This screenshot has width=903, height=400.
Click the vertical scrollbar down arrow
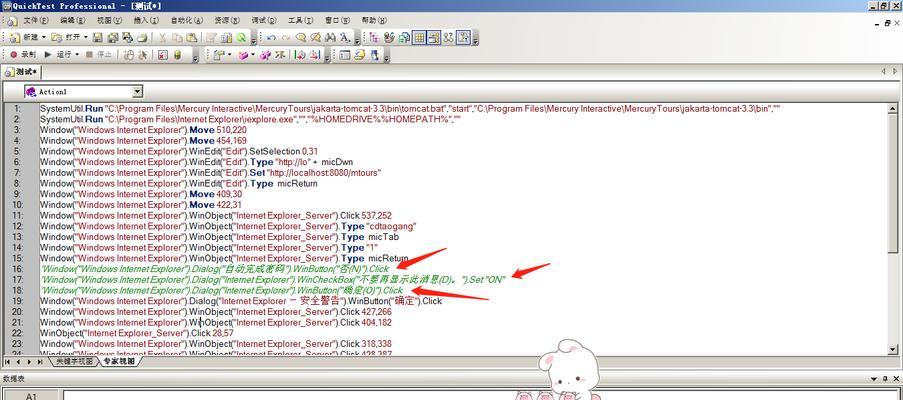893,349
